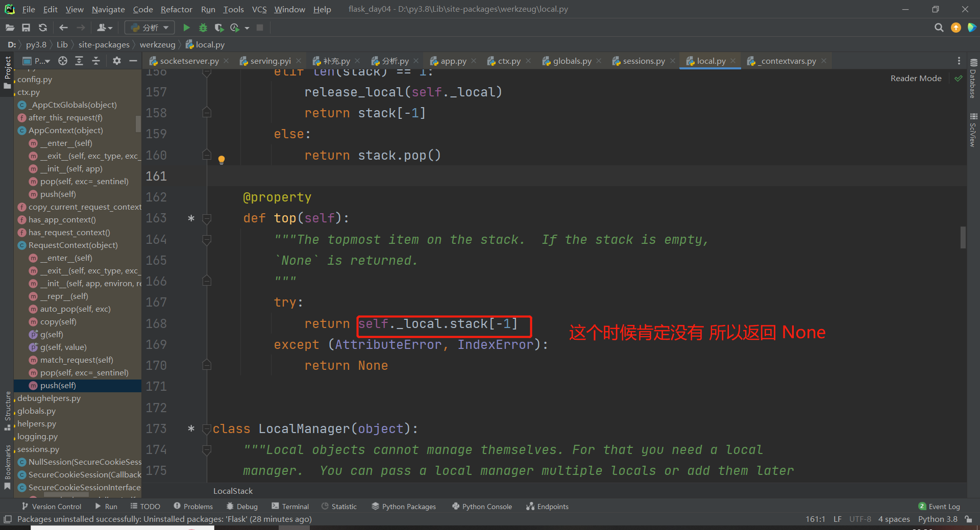Hide the project panel with minus
The image size is (980, 530).
coord(133,61)
